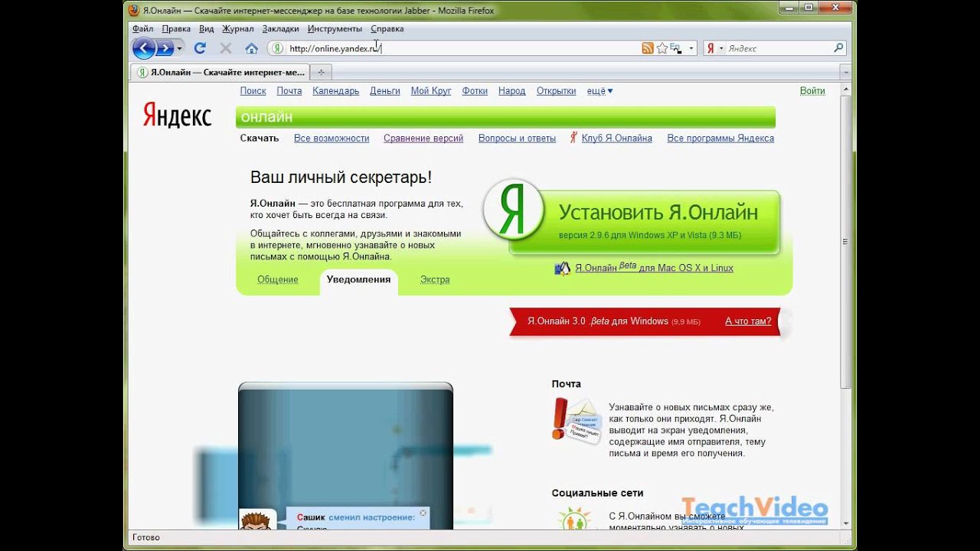Open a new tab with the plus button
Image resolution: width=980 pixels, height=551 pixels.
pos(321,72)
